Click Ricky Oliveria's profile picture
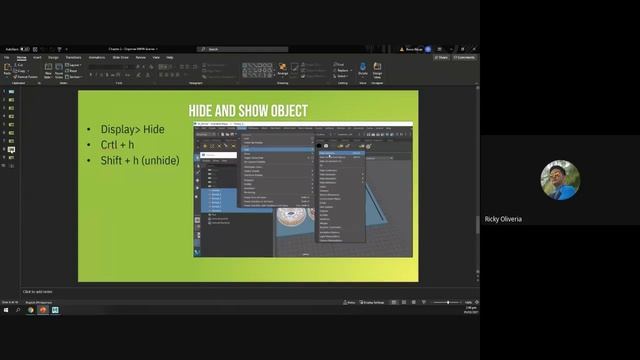This screenshot has width=640, height=360. click(x=560, y=180)
